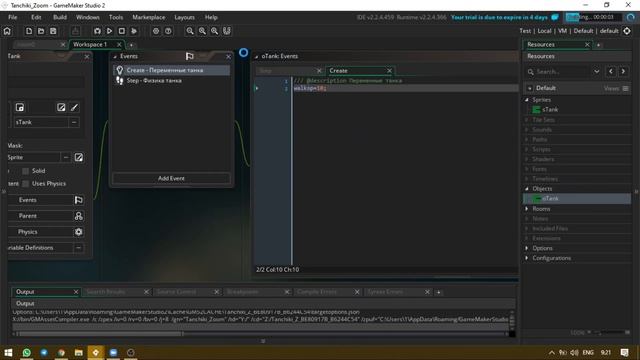This screenshot has width=640, height=360.
Task: Enable the Uses Physics checkbox
Action: pyautogui.click(x=26, y=184)
